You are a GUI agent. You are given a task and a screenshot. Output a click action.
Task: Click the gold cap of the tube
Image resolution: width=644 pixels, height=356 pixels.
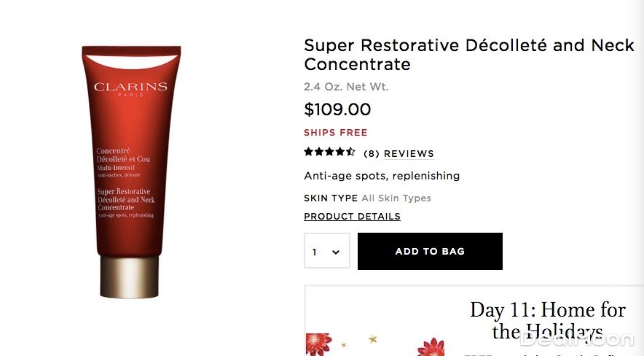pyautogui.click(x=130, y=276)
